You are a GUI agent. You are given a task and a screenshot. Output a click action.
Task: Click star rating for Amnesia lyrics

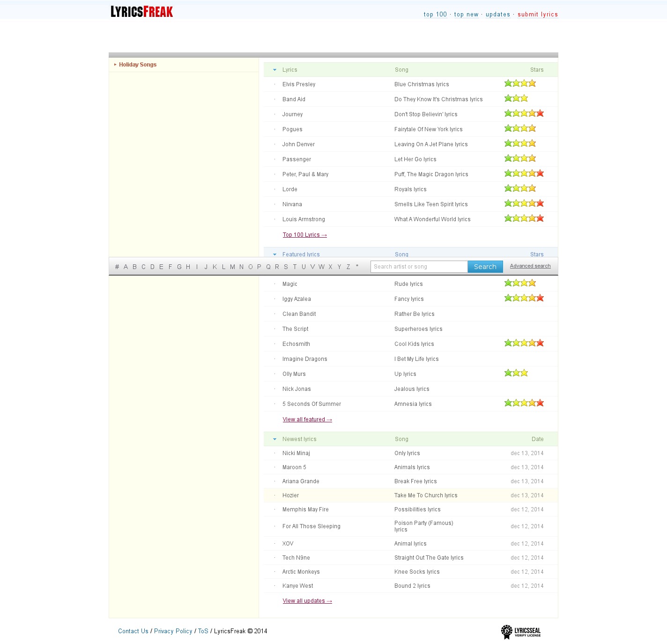point(524,403)
